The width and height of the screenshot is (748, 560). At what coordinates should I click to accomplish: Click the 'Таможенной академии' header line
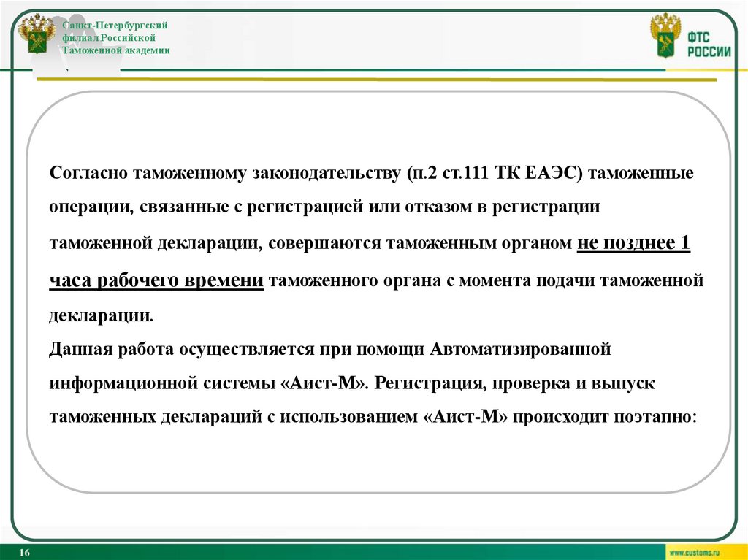click(x=116, y=50)
